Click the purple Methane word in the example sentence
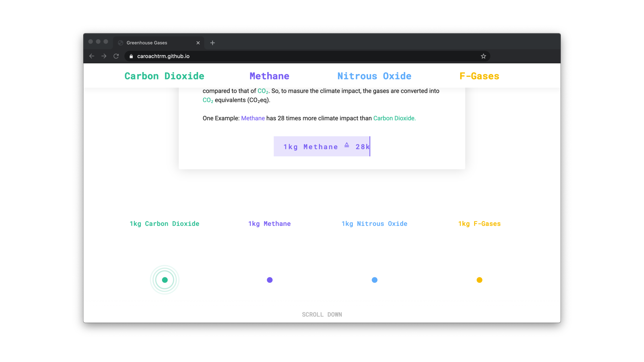The height and width of the screenshot is (362, 644). point(253,118)
